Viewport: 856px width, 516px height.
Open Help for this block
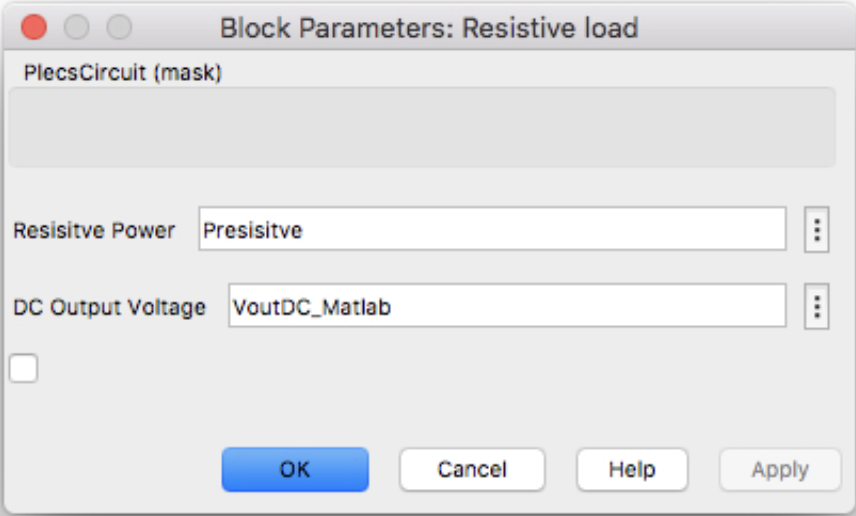632,469
